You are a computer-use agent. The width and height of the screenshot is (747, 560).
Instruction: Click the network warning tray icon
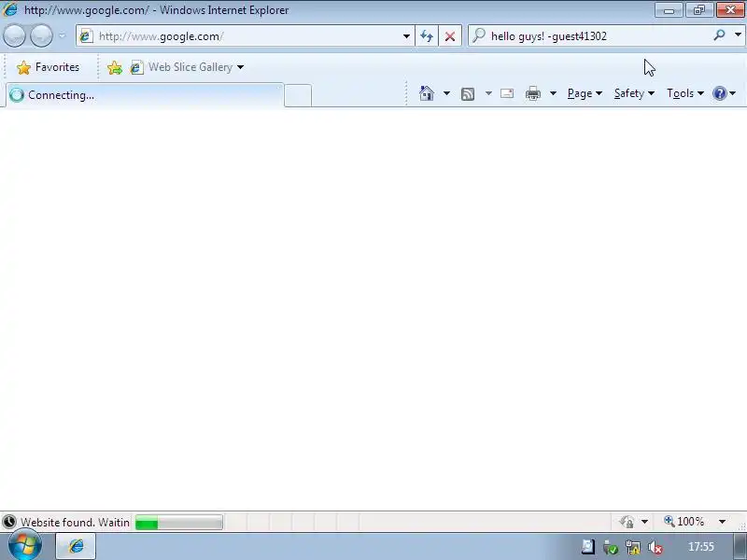(633, 547)
